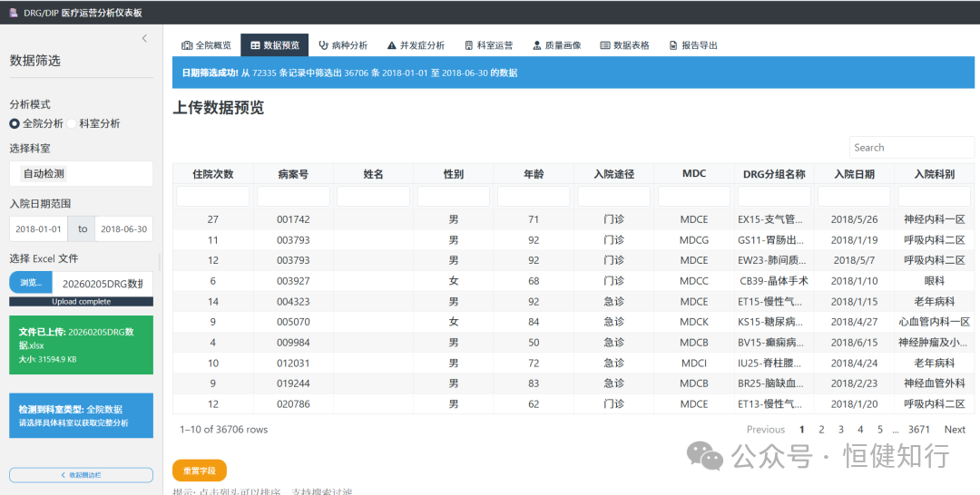Click the filter box under 病案号

coord(293,196)
